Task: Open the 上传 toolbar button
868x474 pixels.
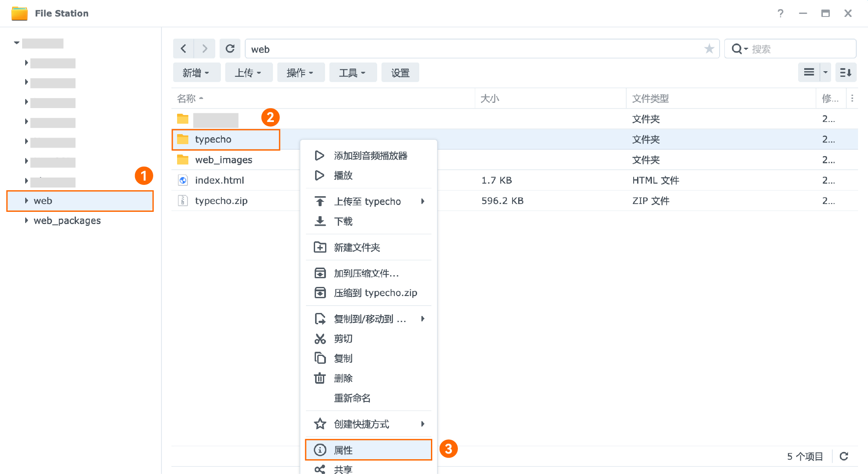Action: pos(248,72)
